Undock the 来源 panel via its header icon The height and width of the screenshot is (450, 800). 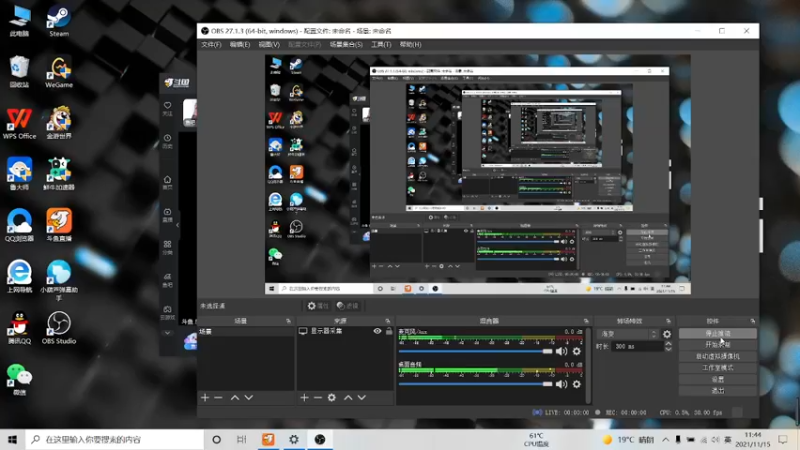pos(388,321)
